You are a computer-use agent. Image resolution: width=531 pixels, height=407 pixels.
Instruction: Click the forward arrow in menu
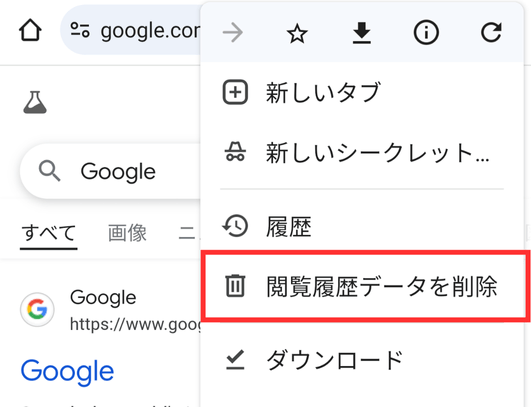[x=233, y=33]
